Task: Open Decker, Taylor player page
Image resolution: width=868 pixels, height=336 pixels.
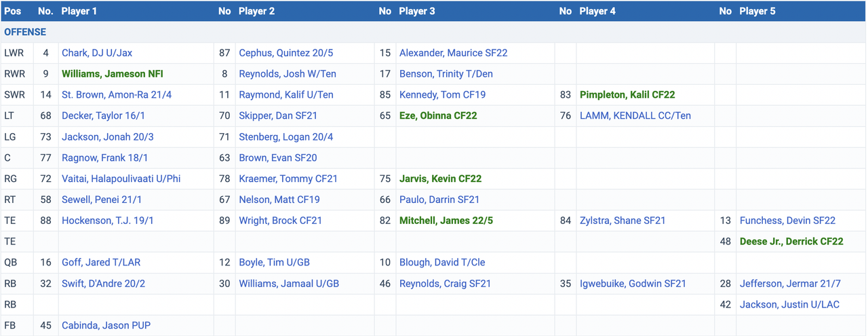Action: pyautogui.click(x=107, y=116)
